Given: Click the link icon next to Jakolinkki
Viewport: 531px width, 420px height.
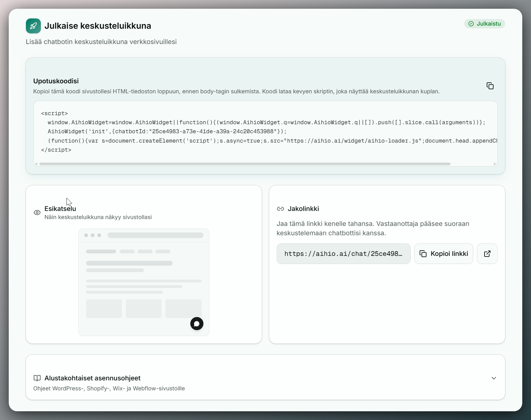Looking at the screenshot, I should 280,209.
